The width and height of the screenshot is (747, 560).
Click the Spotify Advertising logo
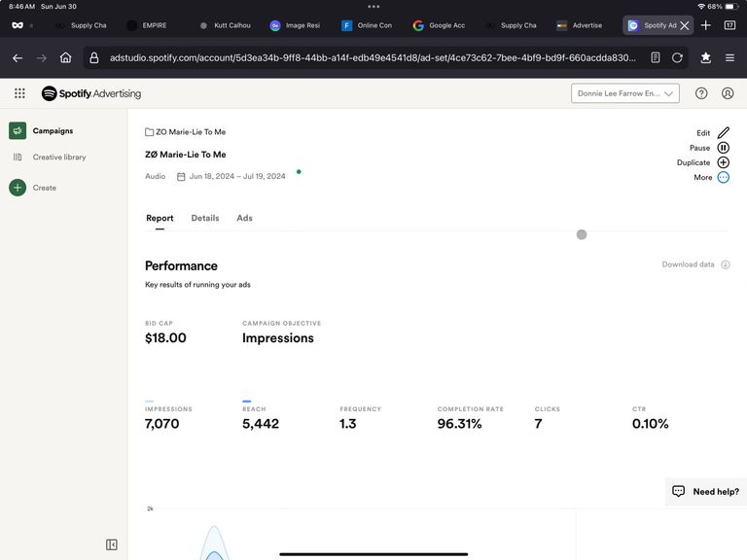91,93
